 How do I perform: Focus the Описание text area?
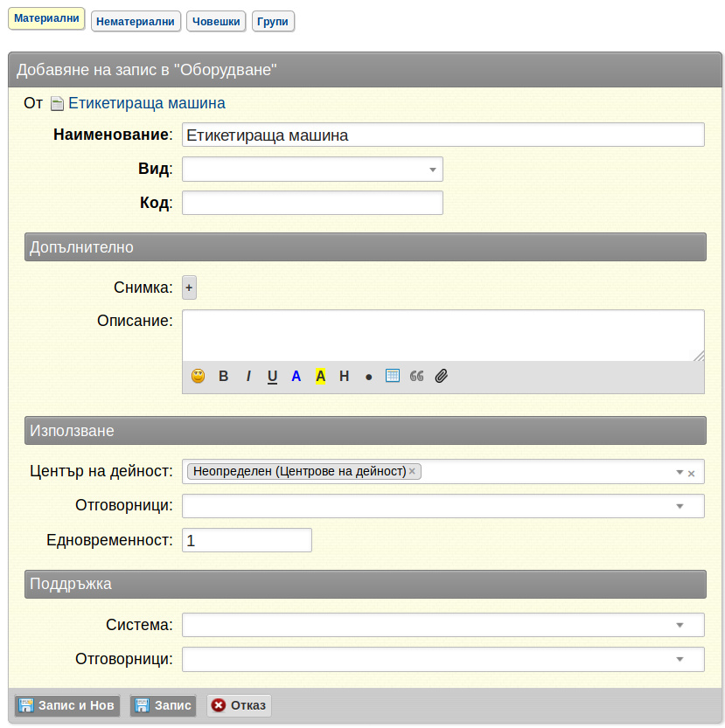[x=443, y=336]
